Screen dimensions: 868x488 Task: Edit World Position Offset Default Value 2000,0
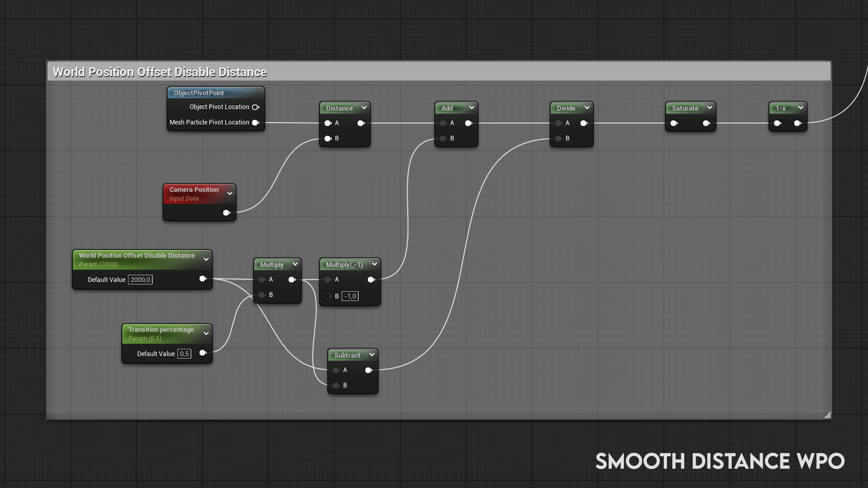click(140, 280)
